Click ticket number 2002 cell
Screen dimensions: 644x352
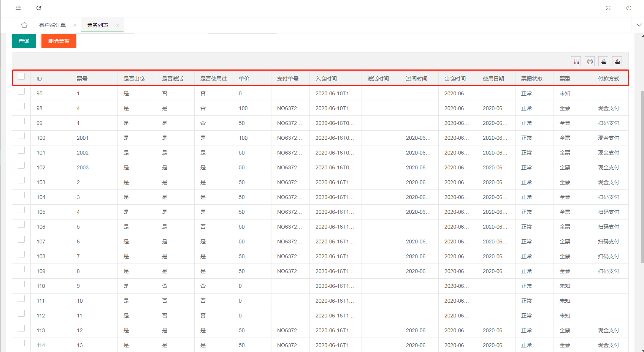tap(82, 153)
